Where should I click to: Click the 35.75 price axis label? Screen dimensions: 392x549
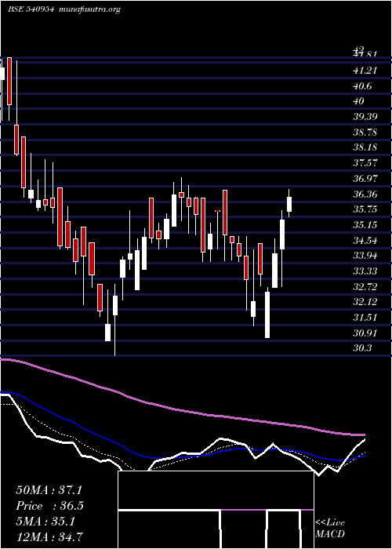click(x=365, y=209)
